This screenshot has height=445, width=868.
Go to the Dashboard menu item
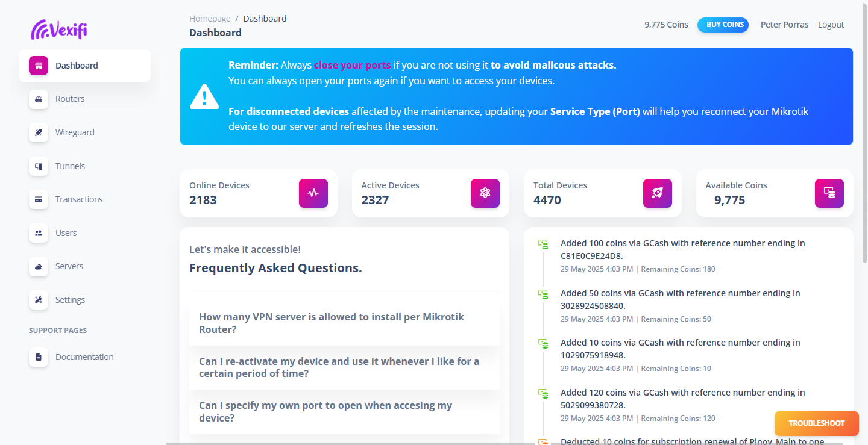[x=85, y=66]
